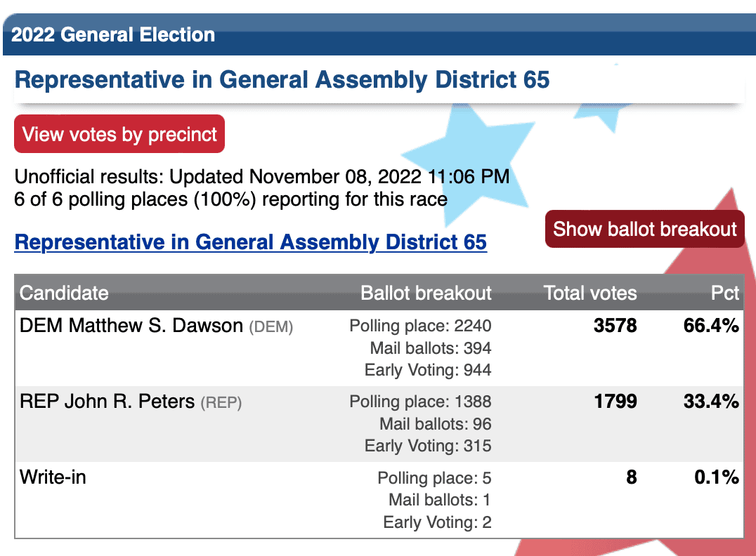This screenshot has width=756, height=556.
Task: Click the Ballot breakout column header
Action: (426, 293)
